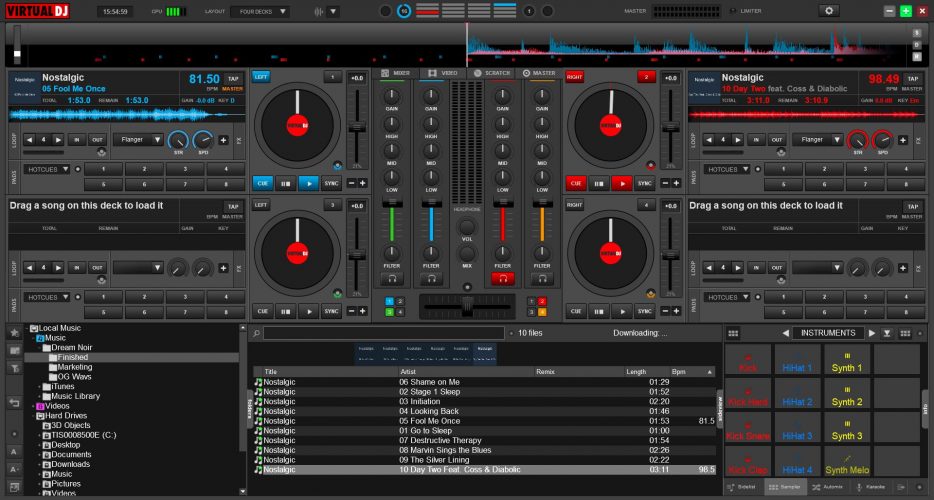The image size is (934, 500).
Task: Click SYNC on deck 2
Action: tap(645, 184)
